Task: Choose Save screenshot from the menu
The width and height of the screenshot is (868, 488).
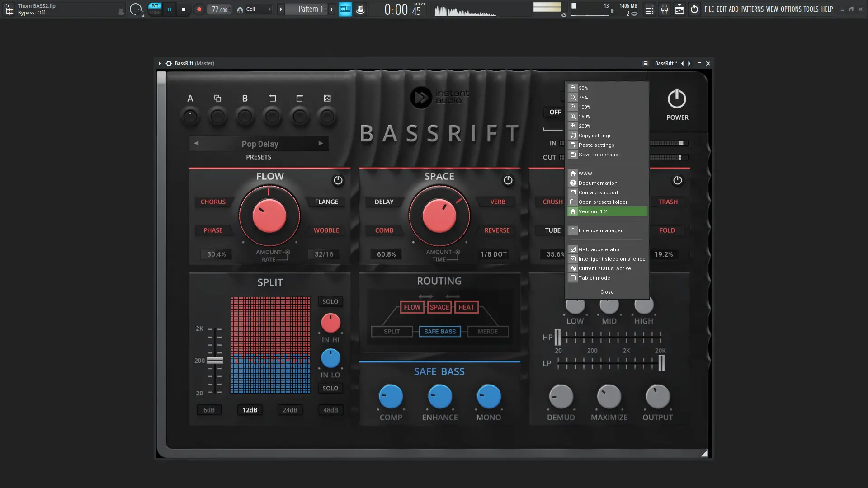Action: pyautogui.click(x=599, y=155)
